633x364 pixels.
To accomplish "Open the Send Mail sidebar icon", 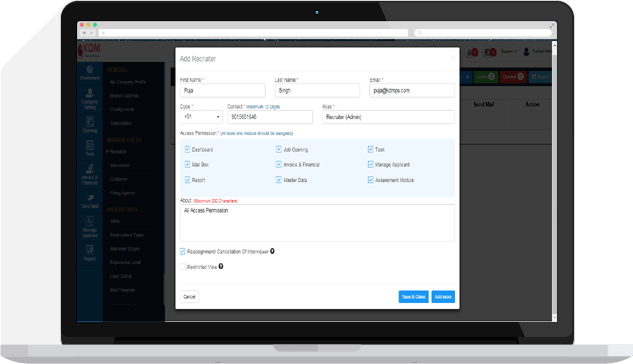I will (90, 201).
